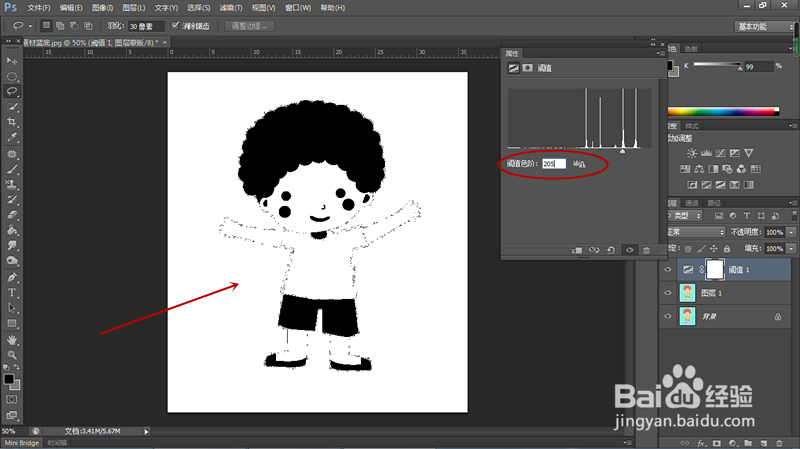
Task: Click the auto threshold histogram icon
Action: coord(579,164)
